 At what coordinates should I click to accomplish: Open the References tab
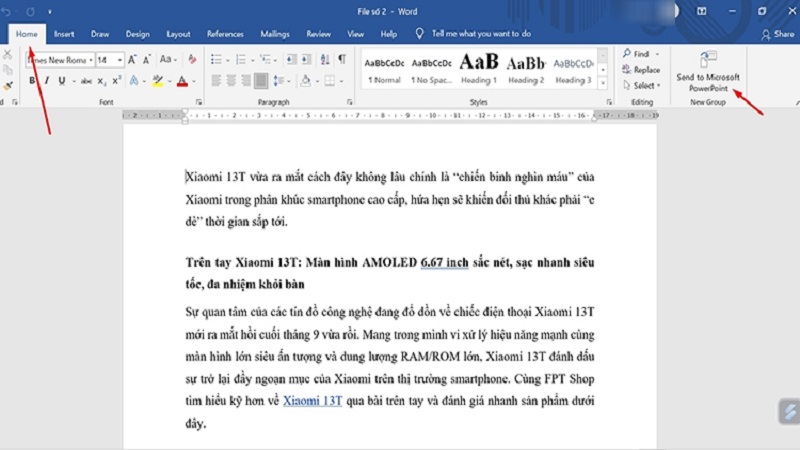pos(225,34)
